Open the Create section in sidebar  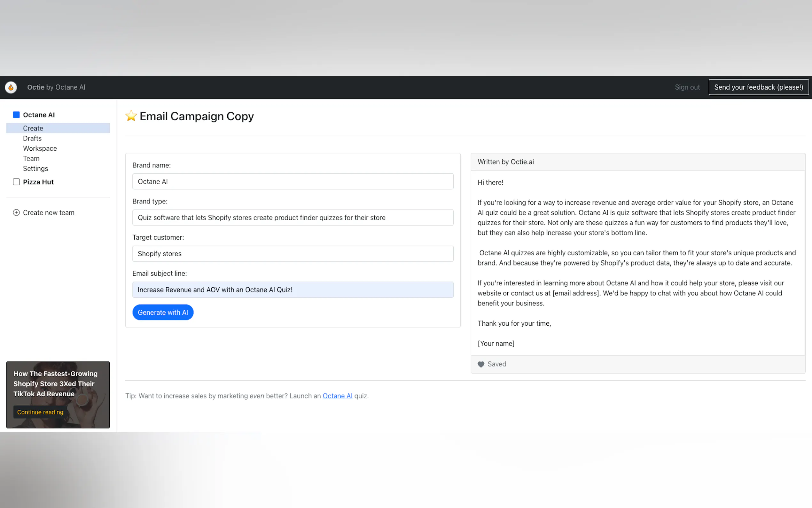coord(33,128)
